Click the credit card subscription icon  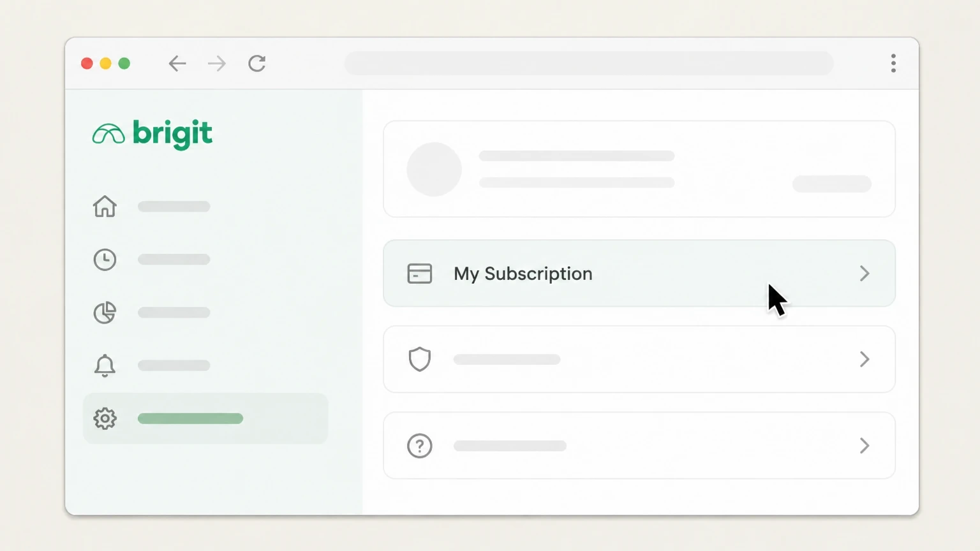click(x=420, y=274)
